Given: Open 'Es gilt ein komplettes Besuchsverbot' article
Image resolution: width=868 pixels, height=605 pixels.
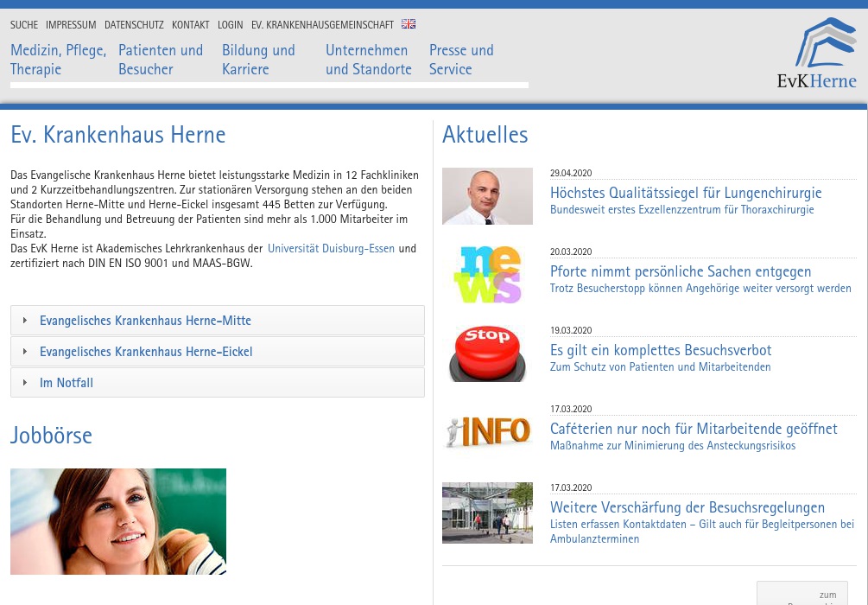Looking at the screenshot, I should 661,350.
